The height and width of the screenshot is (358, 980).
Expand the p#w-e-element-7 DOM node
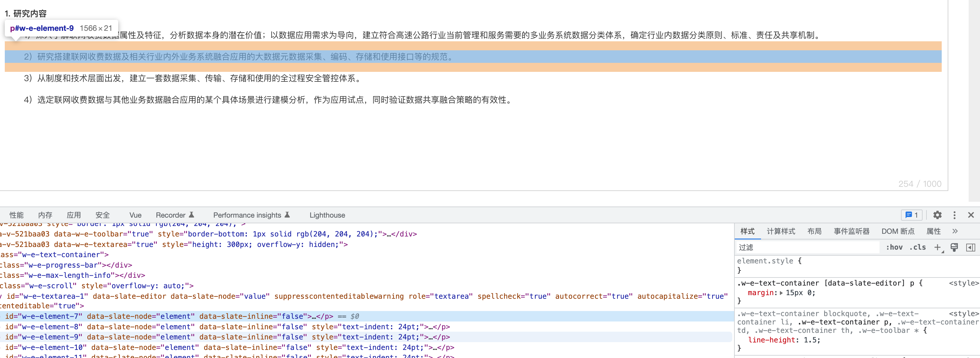(1, 316)
